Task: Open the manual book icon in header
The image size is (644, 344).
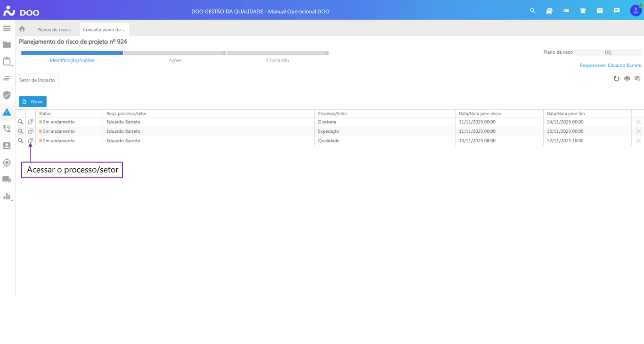Action: tap(549, 11)
